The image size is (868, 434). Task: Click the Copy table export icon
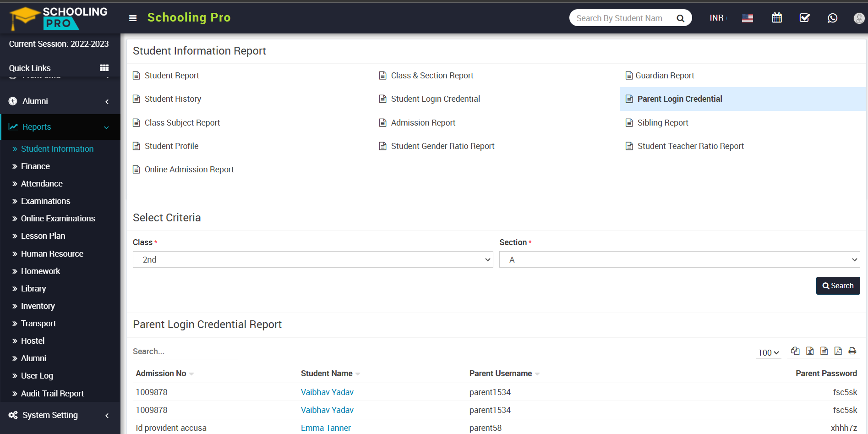795,351
